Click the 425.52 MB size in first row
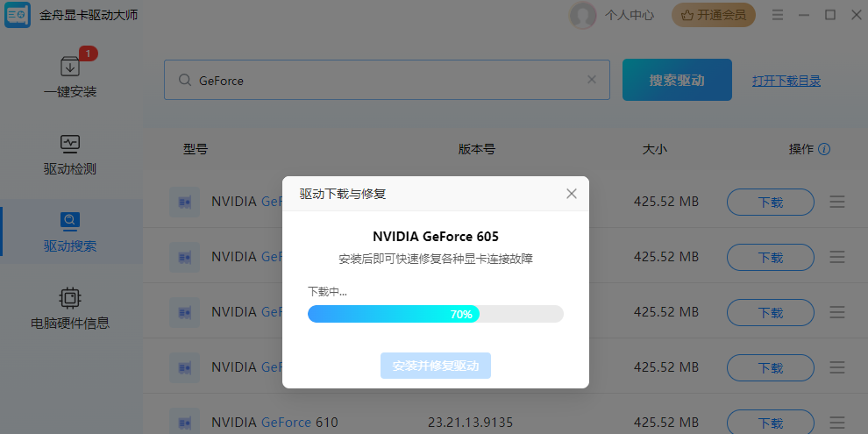This screenshot has width=868, height=434. pos(666,202)
